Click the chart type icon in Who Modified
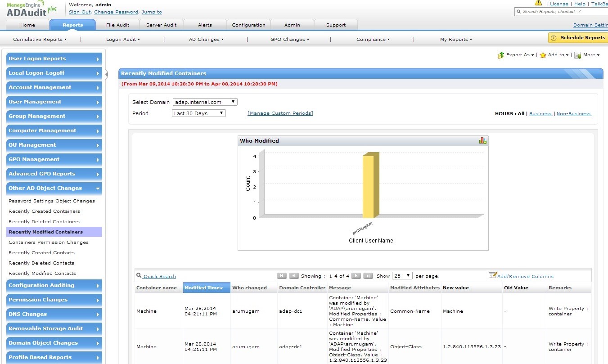Viewport: 608px width, 364px height. [x=482, y=141]
